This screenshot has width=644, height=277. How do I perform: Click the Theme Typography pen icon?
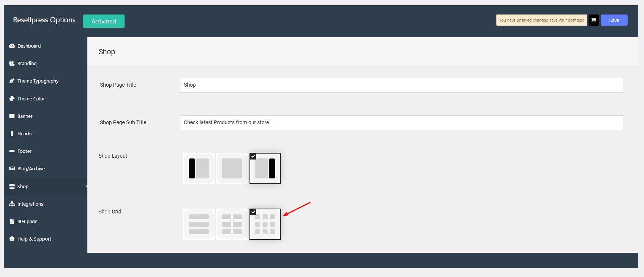[x=12, y=81]
